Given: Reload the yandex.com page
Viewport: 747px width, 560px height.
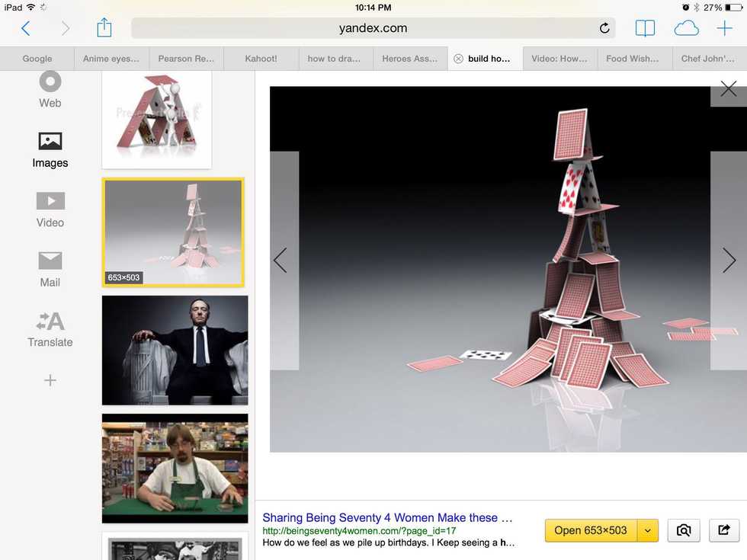Looking at the screenshot, I should 604,28.
